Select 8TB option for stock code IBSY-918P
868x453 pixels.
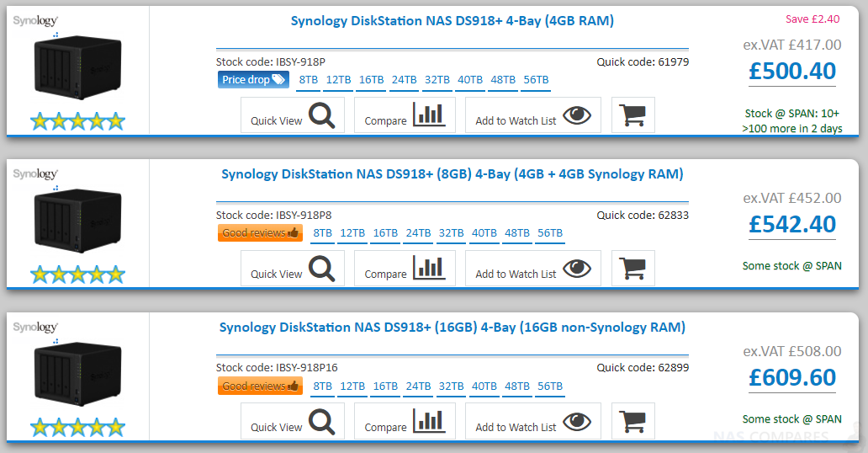coord(309,80)
